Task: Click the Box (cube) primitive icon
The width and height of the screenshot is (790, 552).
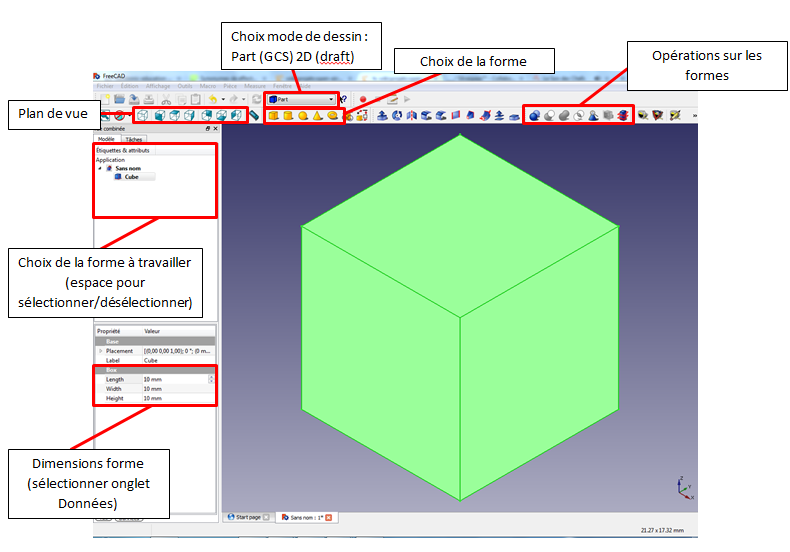Action: pyautogui.click(x=273, y=116)
